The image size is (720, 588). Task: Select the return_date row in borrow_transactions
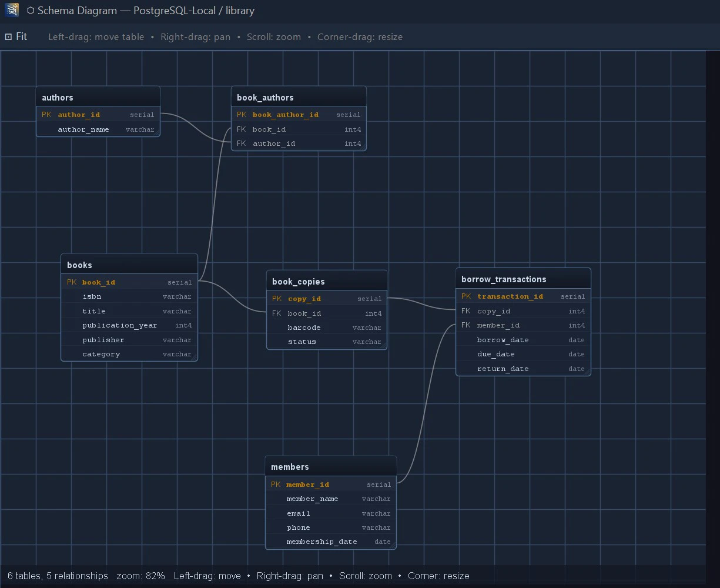(523, 369)
